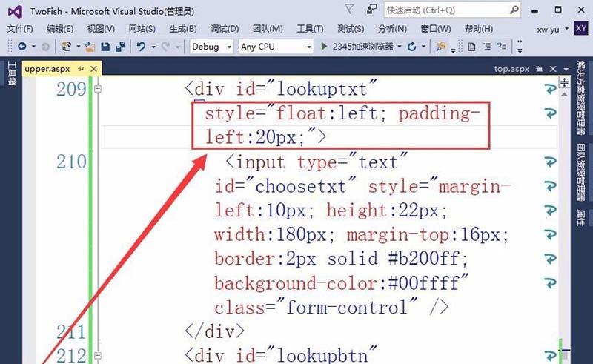Image resolution: width=593 pixels, height=364 pixels.
Task: Open the New Project dropdown arrow
Action: pyautogui.click(x=79, y=47)
